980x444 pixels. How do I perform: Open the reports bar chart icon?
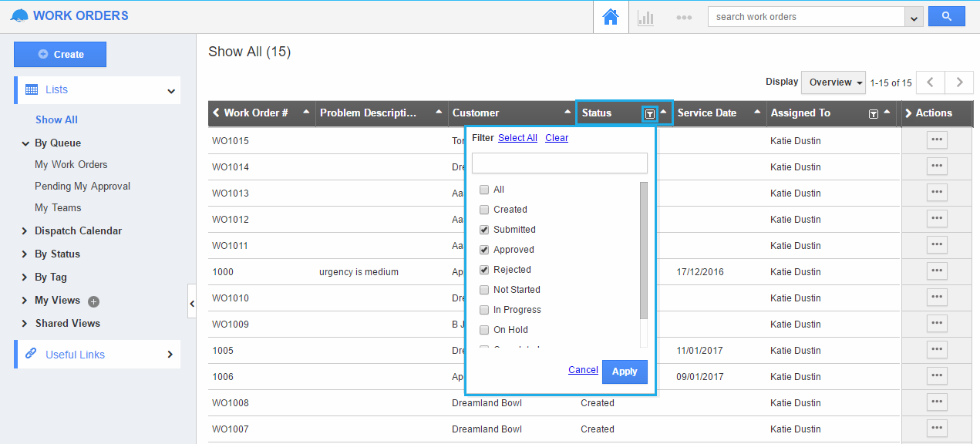click(645, 17)
